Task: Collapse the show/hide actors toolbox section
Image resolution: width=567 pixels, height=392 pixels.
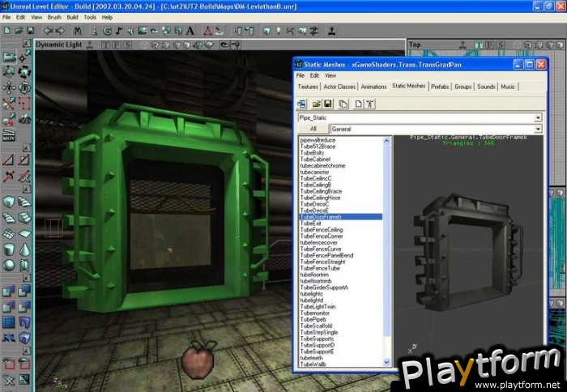Action: [27, 351]
